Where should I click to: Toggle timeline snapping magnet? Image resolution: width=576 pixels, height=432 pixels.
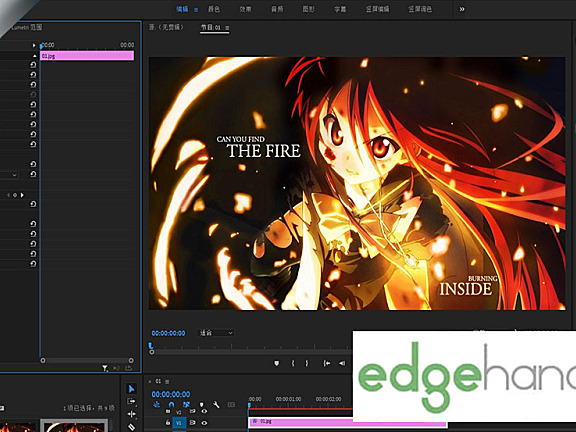click(171, 405)
